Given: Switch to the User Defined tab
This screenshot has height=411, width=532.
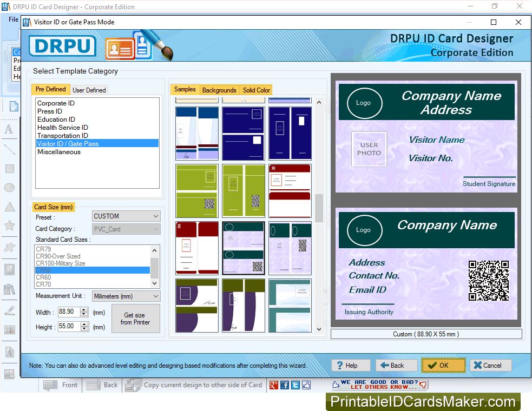Looking at the screenshot, I should pyautogui.click(x=89, y=90).
